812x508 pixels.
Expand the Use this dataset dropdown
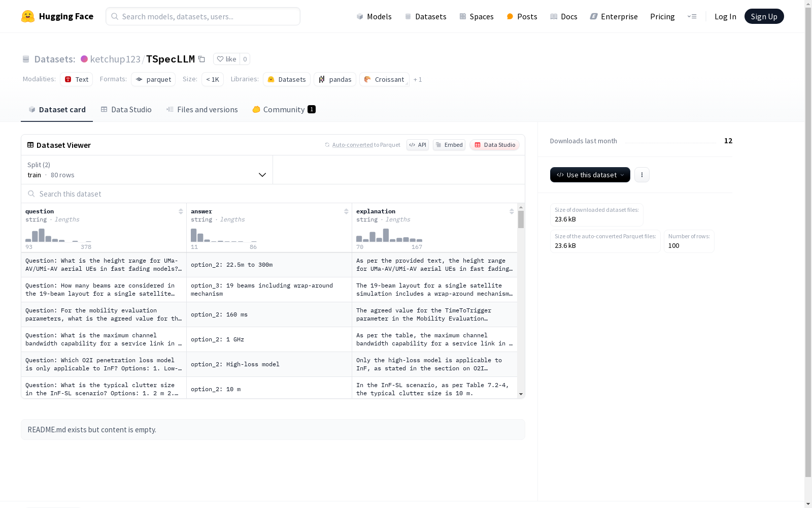pyautogui.click(x=590, y=175)
